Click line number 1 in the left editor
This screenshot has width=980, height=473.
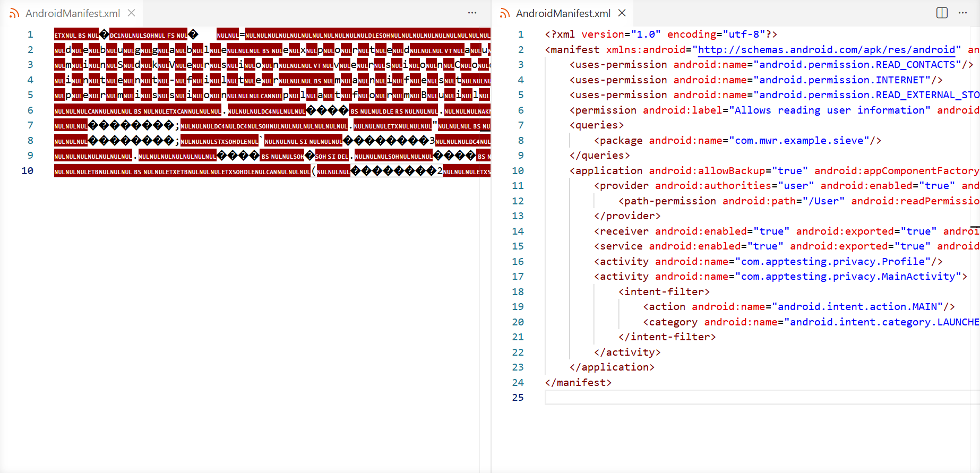coord(30,35)
